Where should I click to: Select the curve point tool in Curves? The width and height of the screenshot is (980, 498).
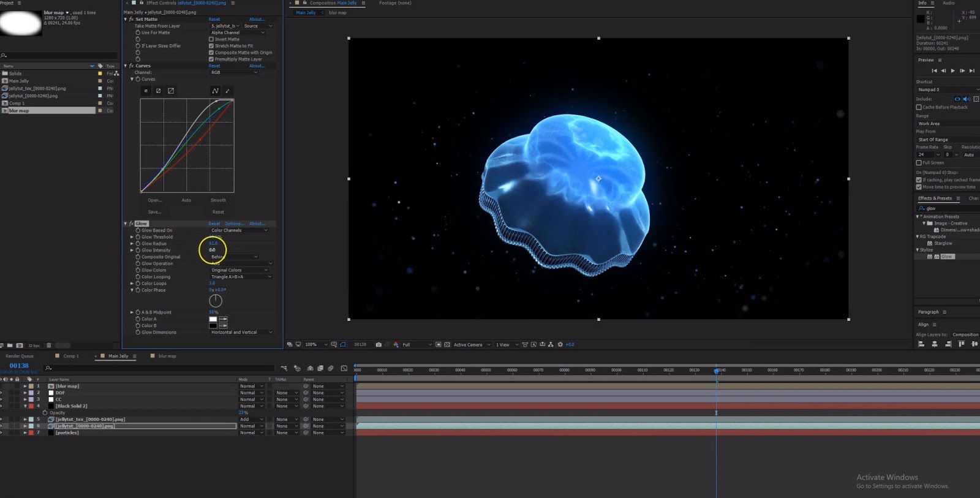coord(215,91)
